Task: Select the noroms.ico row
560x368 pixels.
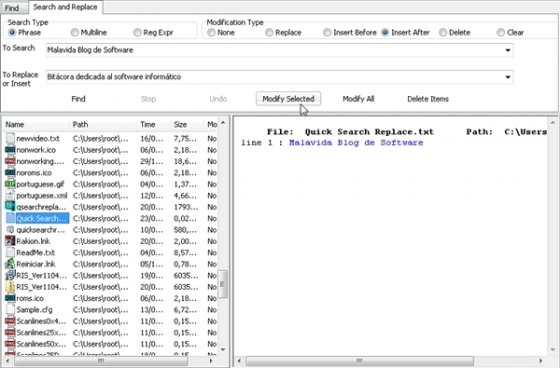Action: coord(111,173)
